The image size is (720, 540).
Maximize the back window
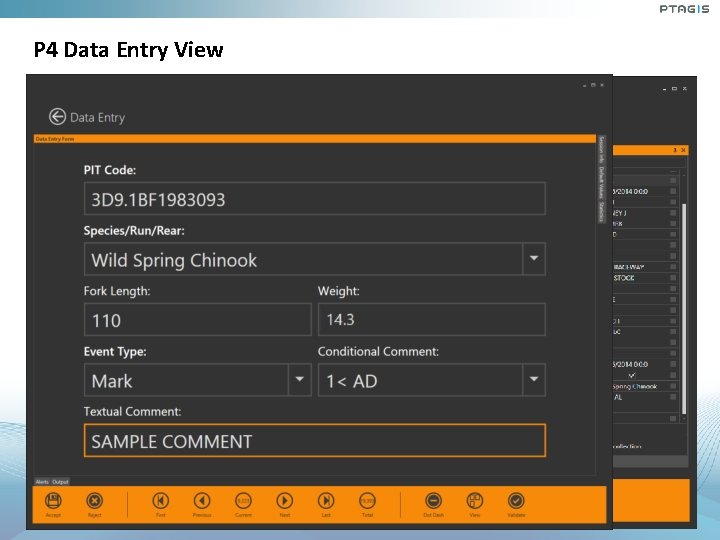pyautogui.click(x=674, y=89)
